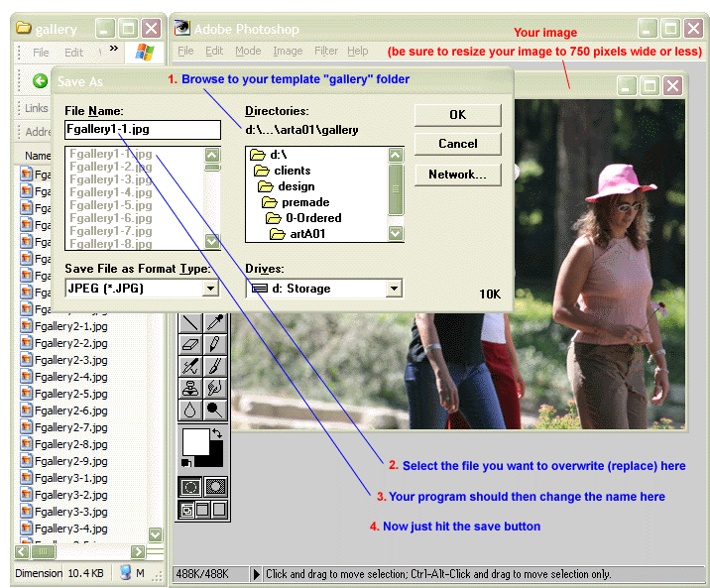Open the Image menu in Photoshop
The height and width of the screenshot is (588, 710).
coord(288,52)
